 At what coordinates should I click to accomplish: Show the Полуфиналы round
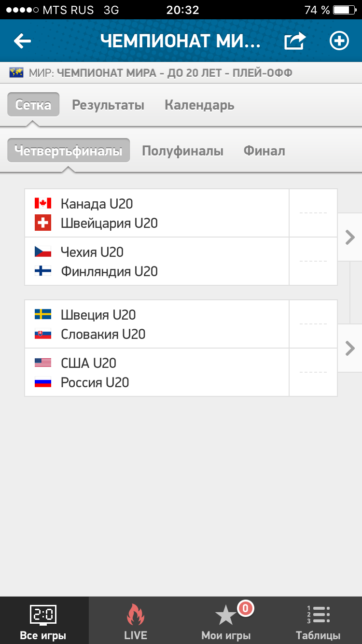click(182, 151)
